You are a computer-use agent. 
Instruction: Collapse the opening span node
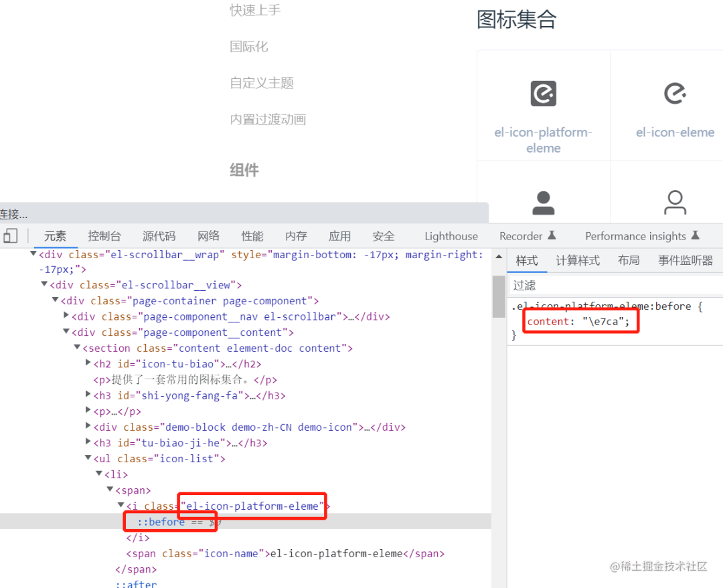pos(110,490)
